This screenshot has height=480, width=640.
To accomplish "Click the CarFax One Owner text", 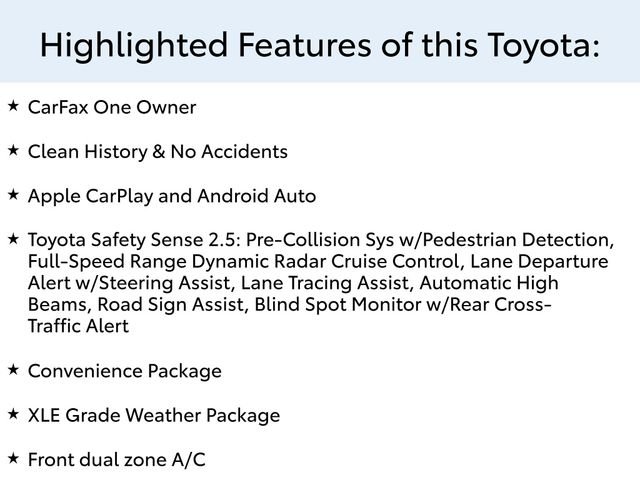I will coord(112,107).
